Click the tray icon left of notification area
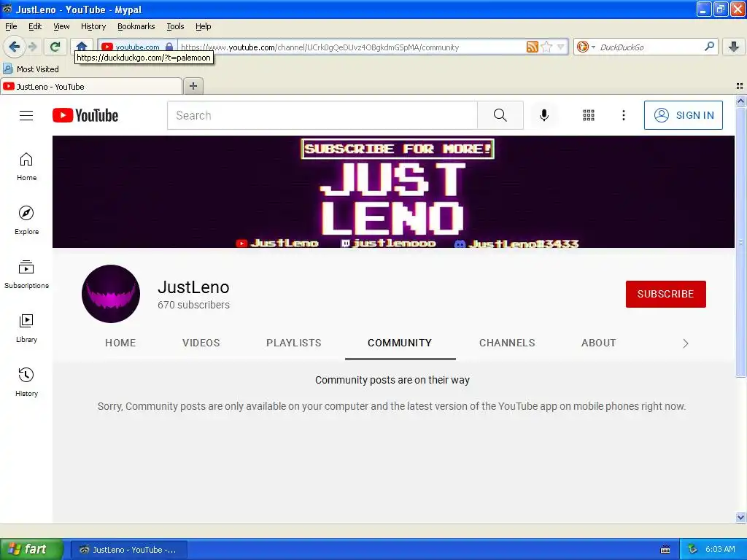This screenshot has width=747, height=560. pyautogui.click(x=665, y=550)
